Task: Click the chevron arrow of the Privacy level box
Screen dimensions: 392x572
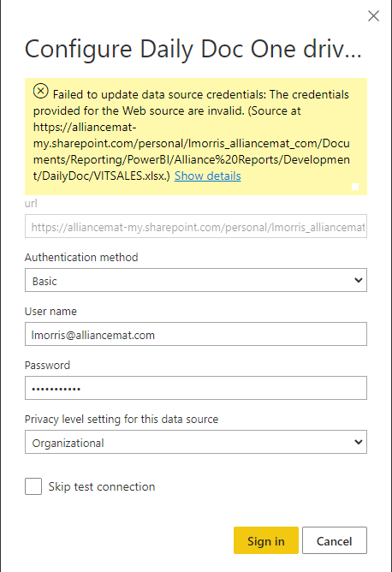Action: pyautogui.click(x=358, y=442)
